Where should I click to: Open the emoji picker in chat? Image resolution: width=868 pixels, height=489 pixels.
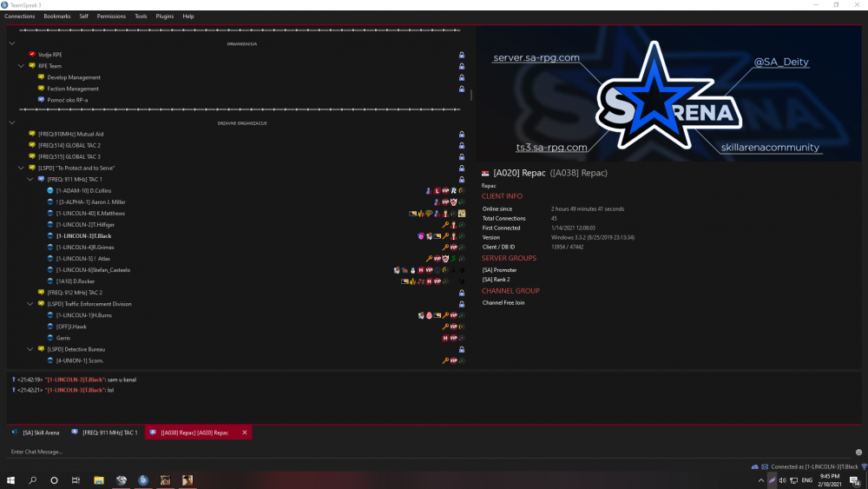pos(858,452)
